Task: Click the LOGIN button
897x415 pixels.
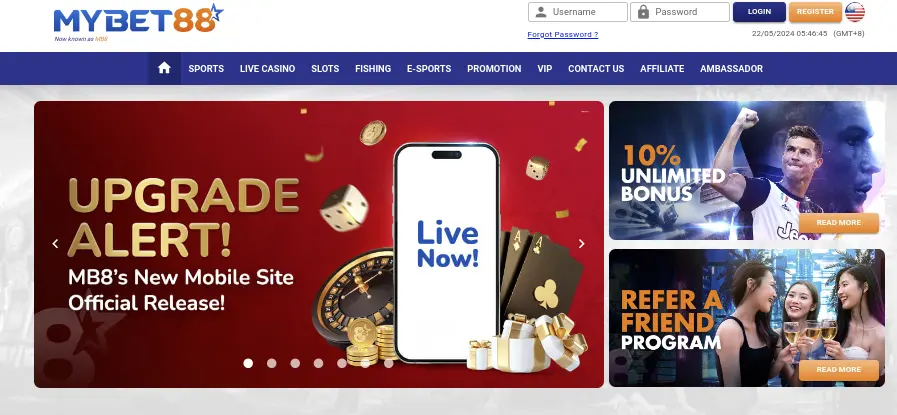Action: coord(759,12)
